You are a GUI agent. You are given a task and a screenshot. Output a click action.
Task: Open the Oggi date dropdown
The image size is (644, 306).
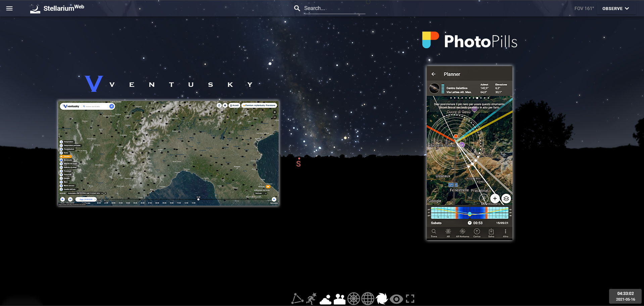point(86,199)
